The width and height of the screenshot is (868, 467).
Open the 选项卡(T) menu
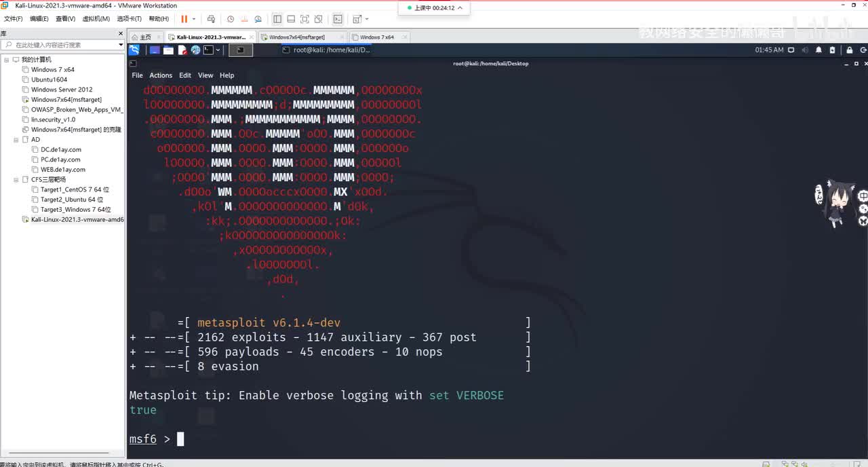129,19
